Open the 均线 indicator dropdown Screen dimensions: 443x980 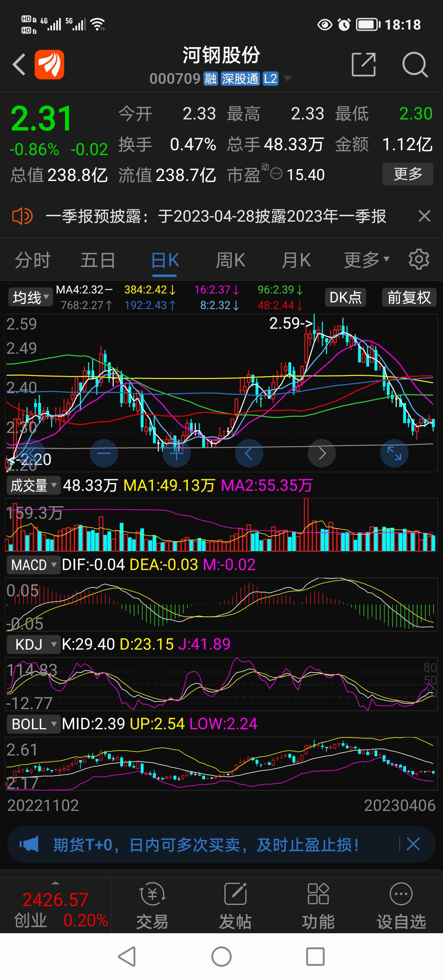point(31,297)
